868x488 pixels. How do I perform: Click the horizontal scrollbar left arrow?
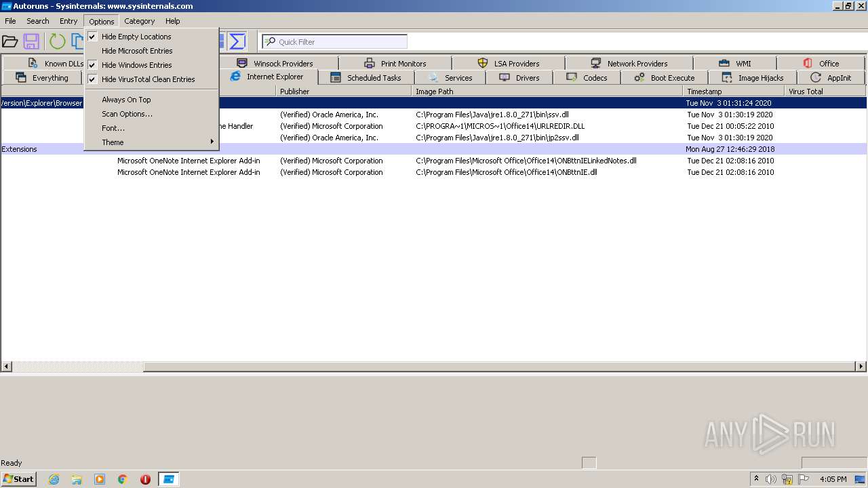tap(6, 367)
